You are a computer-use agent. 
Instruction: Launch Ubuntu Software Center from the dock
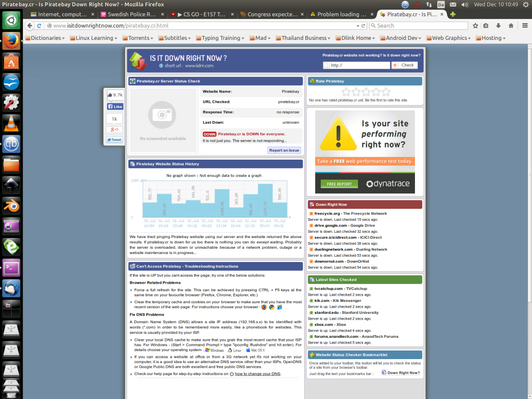click(11, 62)
